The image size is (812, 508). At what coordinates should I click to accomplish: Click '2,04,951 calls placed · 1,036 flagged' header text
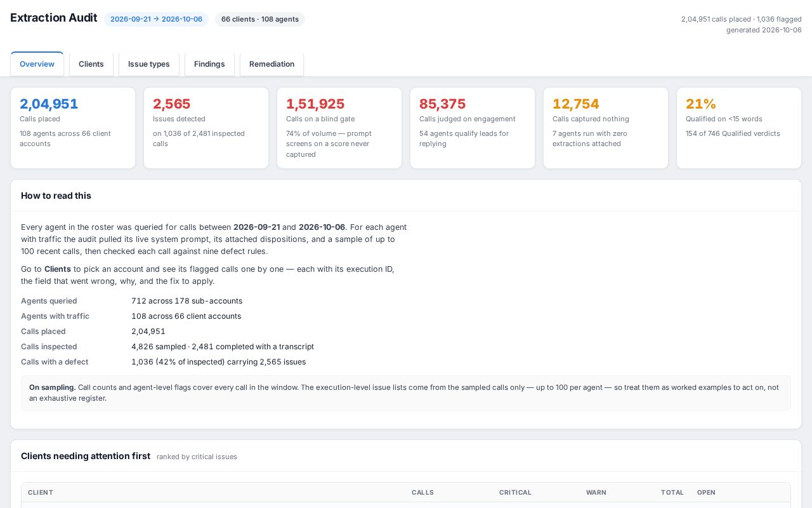point(742,19)
